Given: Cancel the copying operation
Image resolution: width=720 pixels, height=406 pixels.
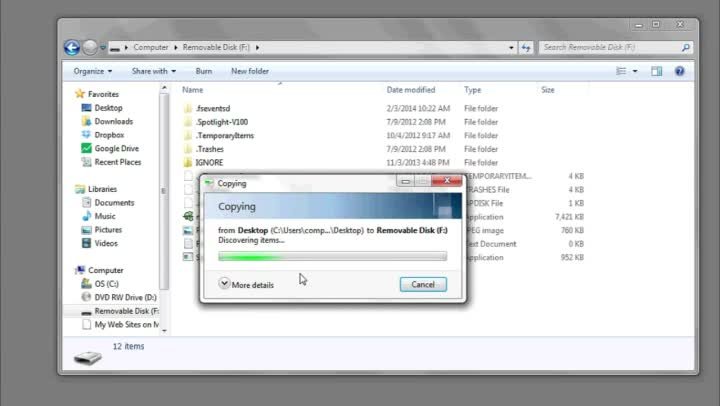Looking at the screenshot, I should (423, 284).
